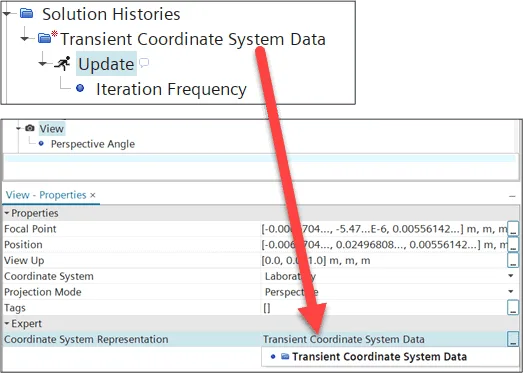Choose Transient Coordinate System Data popup entry
The image size is (523, 373).
click(380, 357)
